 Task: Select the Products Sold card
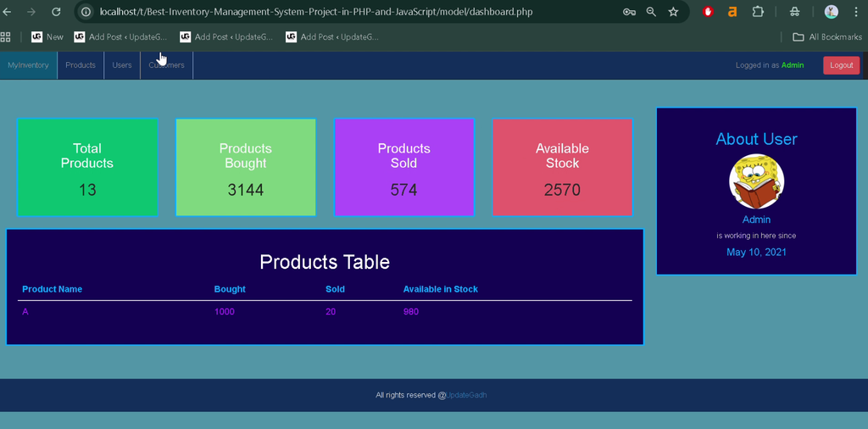tap(404, 167)
